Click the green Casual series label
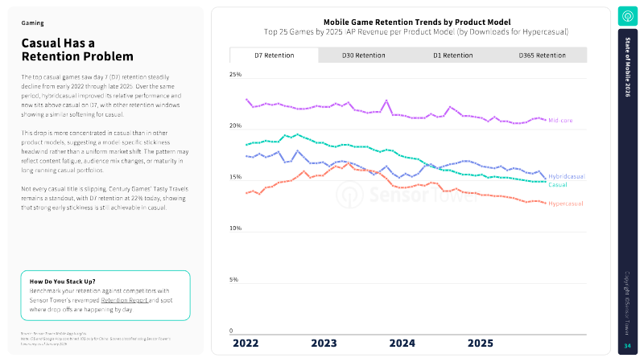Screen dimensions: 644x362 (558, 185)
